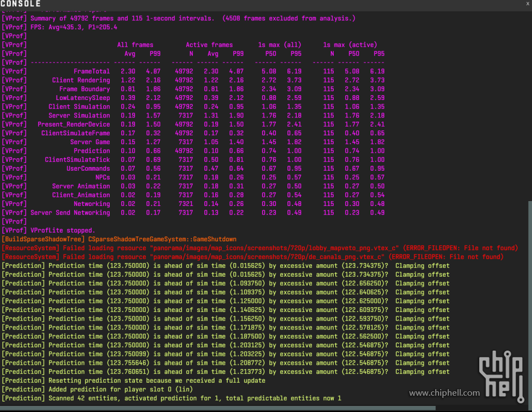Click the Client Rendering row label
This screenshot has height=412, width=532.
coord(81,80)
